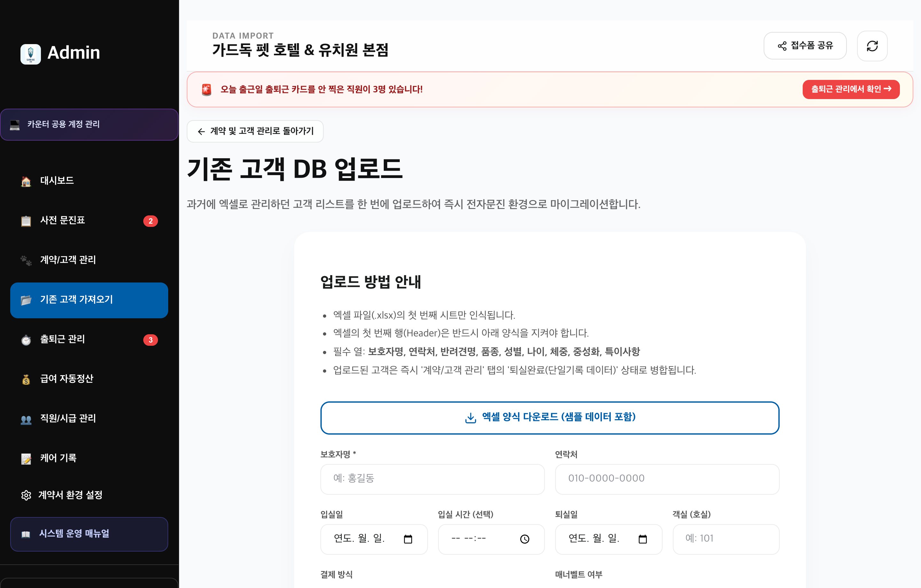Click the title 가드독 펫 호텔 & 유치원 본점
Screen dimensions: 921x588
tap(300, 50)
